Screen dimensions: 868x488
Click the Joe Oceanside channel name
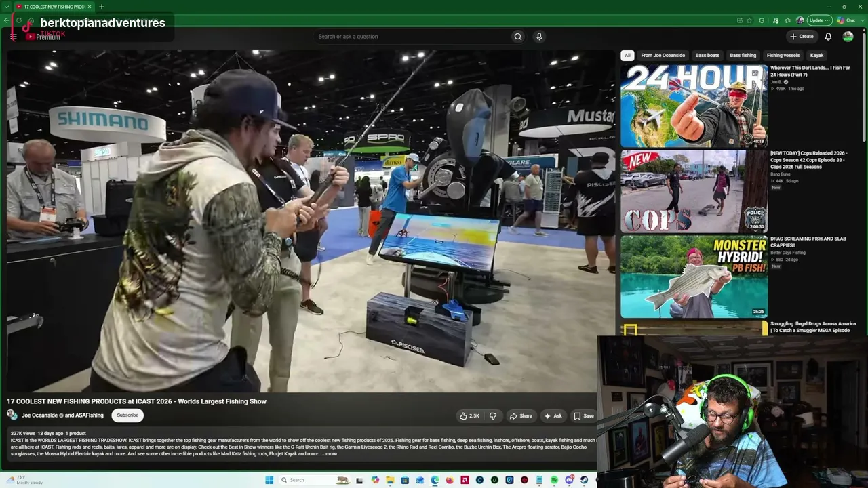point(39,415)
